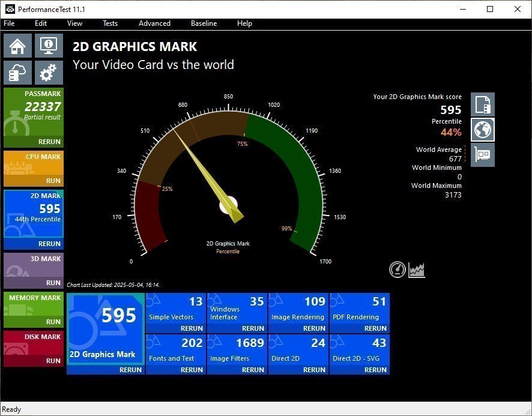This screenshot has height=416, width=532.
Task: Run the Disk Mark test
Action: click(53, 361)
